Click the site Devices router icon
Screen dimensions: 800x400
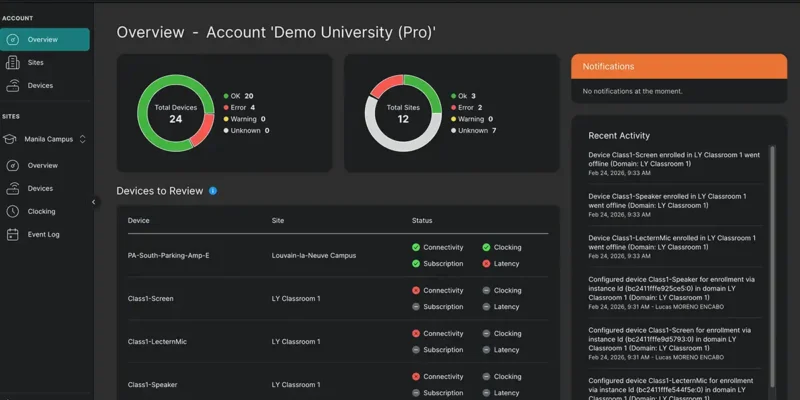[12, 188]
